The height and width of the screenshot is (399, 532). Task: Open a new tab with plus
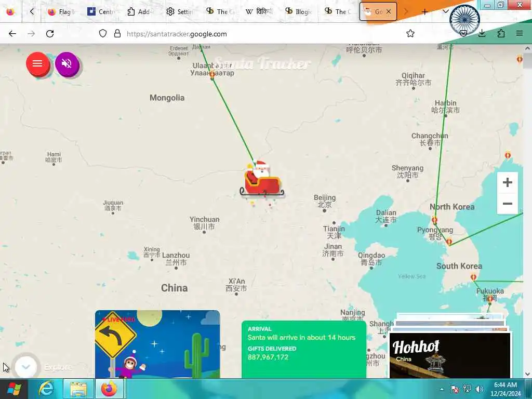click(424, 12)
